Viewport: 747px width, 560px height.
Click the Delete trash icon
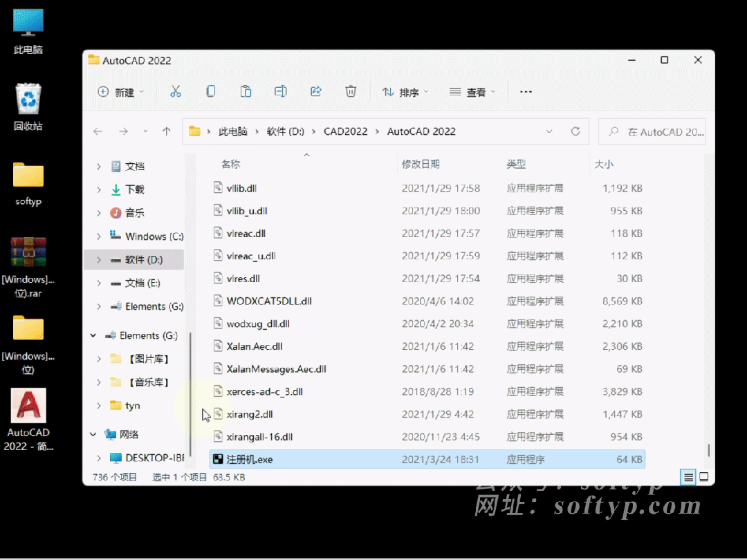tap(351, 91)
